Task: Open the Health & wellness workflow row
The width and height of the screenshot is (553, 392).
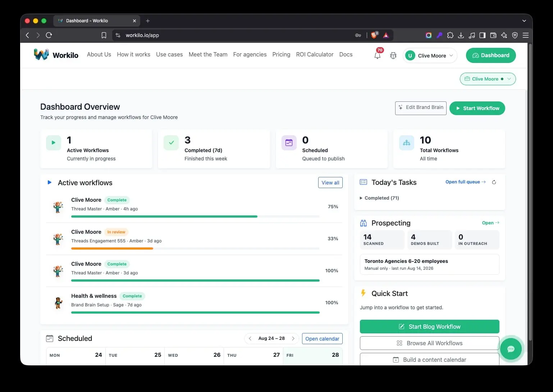Action: pos(194,303)
